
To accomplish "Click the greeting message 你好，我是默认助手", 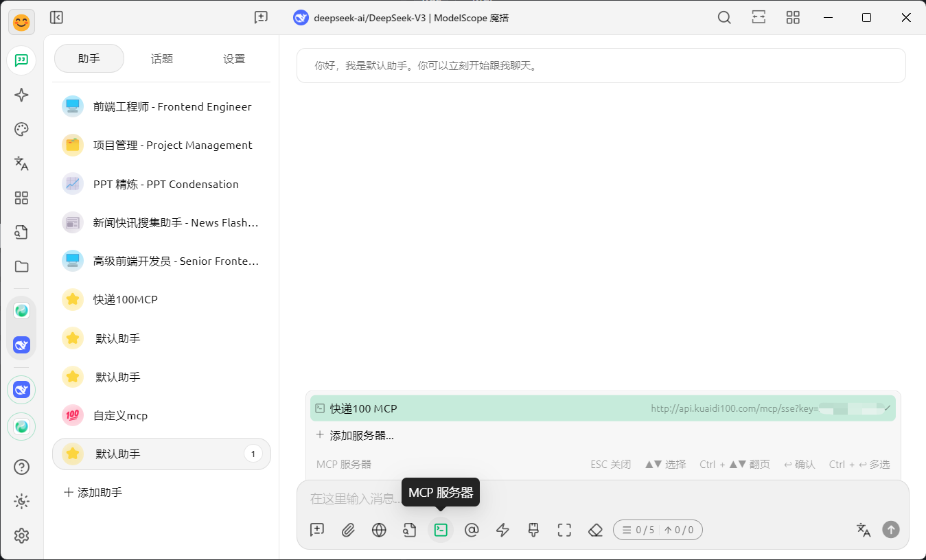I will click(x=601, y=66).
